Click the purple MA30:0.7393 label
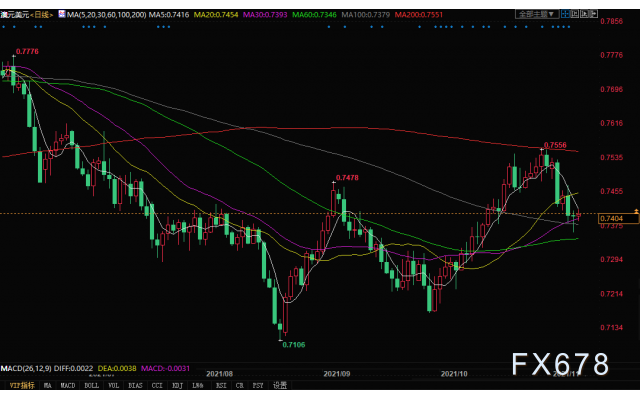Viewport: 640px width, 400px height. click(x=265, y=15)
